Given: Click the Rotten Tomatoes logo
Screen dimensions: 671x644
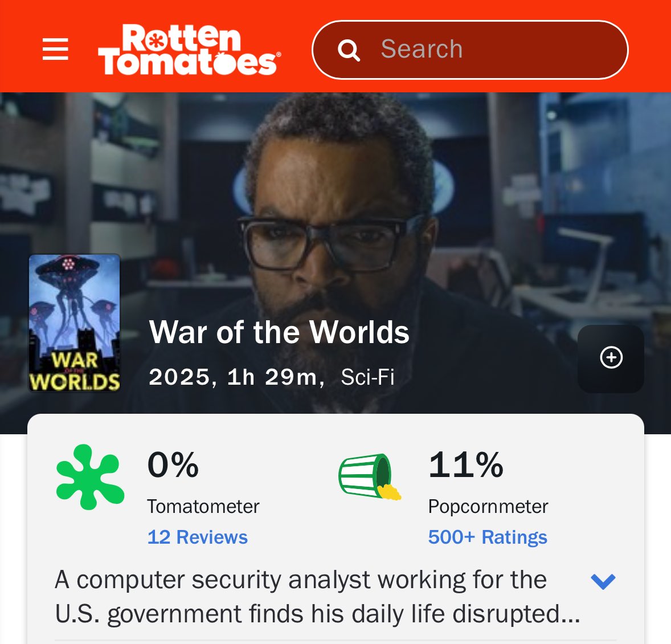Looking at the screenshot, I should 190,49.
